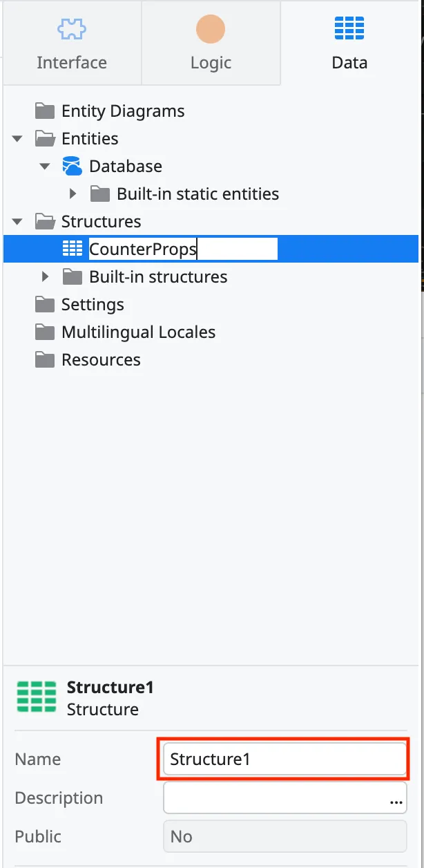Click the Interface puzzle piece icon

pos(71,29)
